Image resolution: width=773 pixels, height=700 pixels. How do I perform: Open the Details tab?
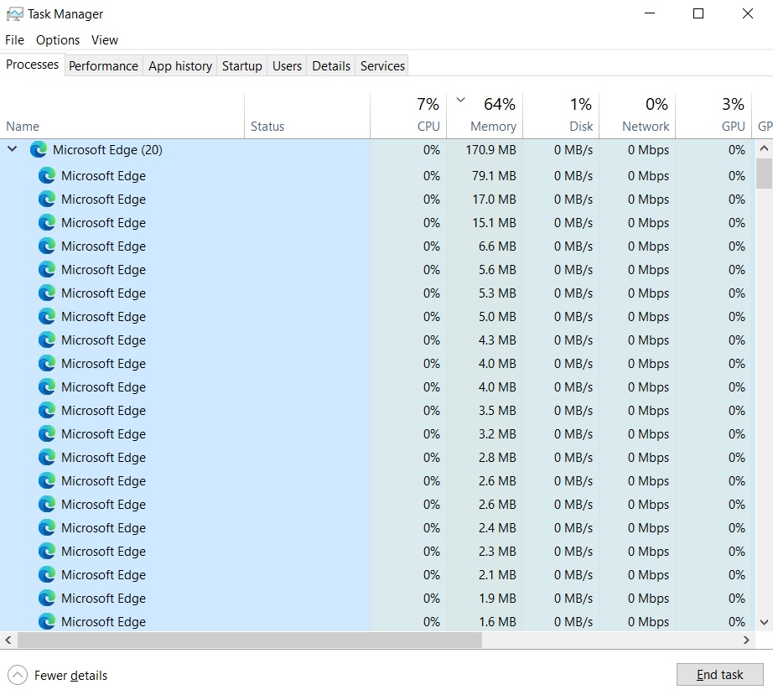coord(331,65)
